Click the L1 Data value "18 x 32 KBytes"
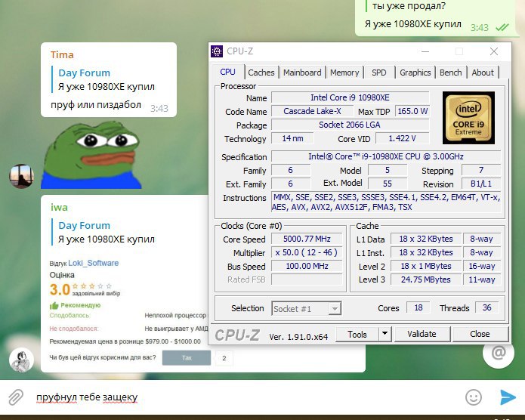Viewport: 525px width, 420px height. 426,239
